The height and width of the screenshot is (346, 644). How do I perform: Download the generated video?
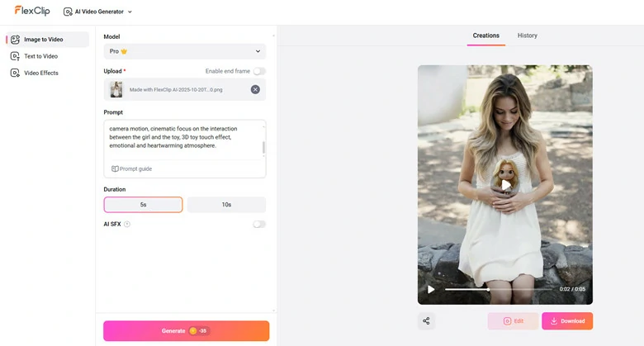[x=567, y=321]
